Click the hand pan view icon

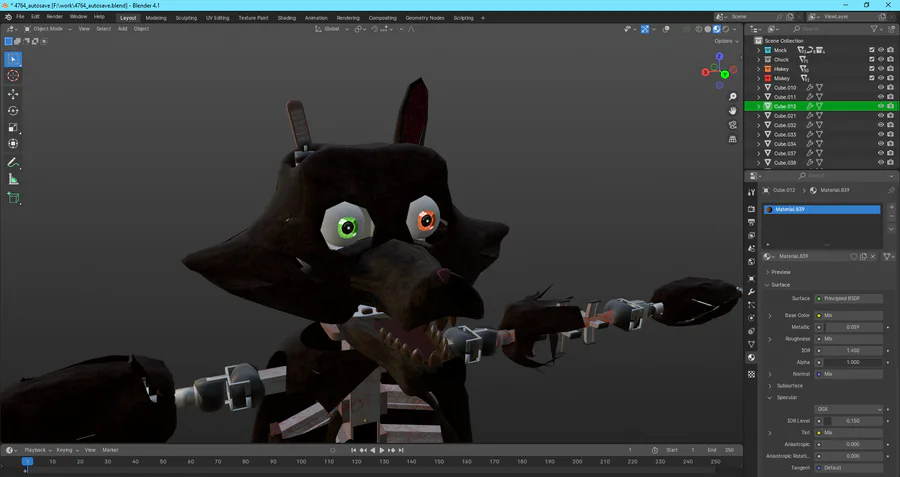pyautogui.click(x=732, y=111)
